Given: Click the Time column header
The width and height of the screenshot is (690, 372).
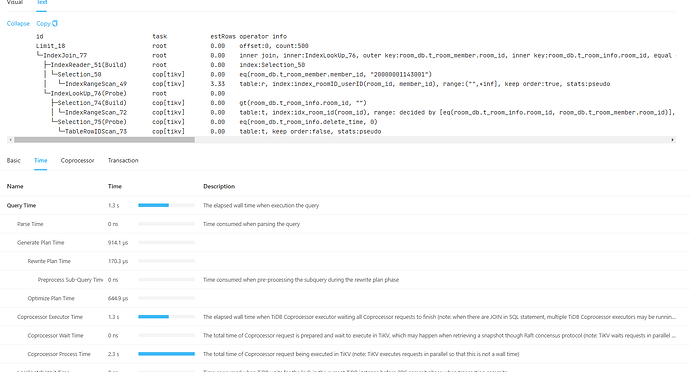Looking at the screenshot, I should pyautogui.click(x=115, y=186).
